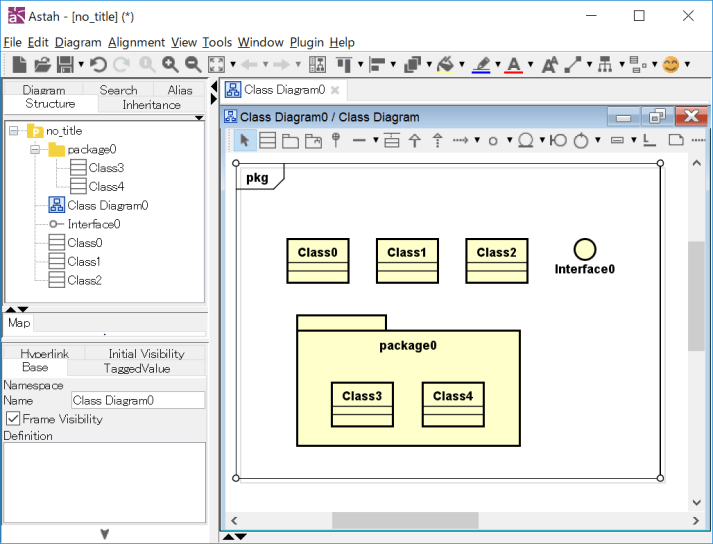Image resolution: width=713 pixels, height=544 pixels.
Task: Click the Save disk icon
Action: [x=64, y=65]
